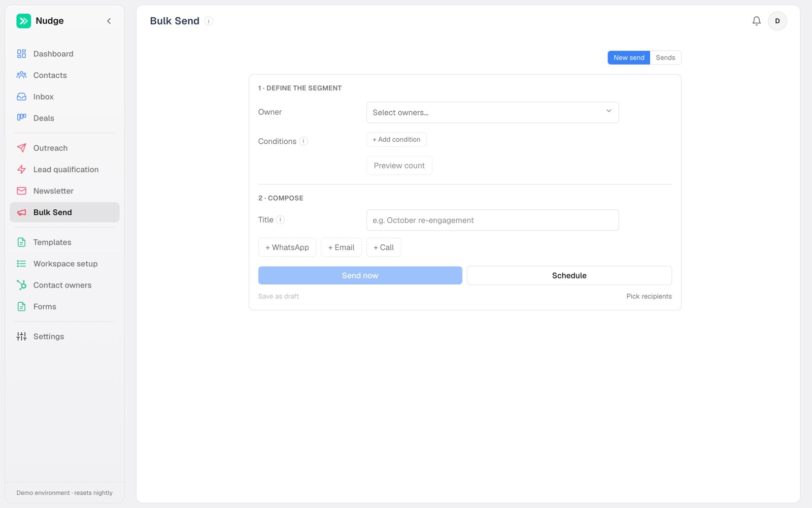Click the Inbox tray icon
This screenshot has height=508, width=812.
pyautogui.click(x=21, y=97)
